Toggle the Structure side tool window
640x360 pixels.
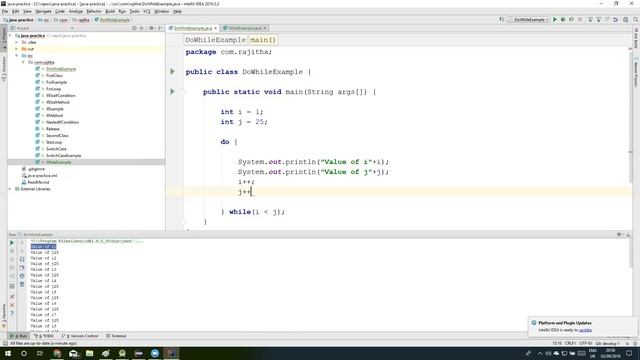pyautogui.click(x=4, y=68)
